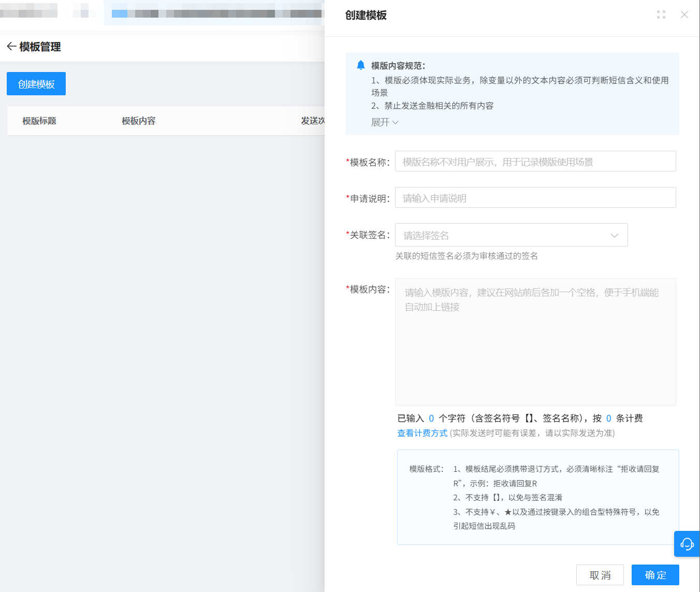Click the bell icon beside 模版内容规范
The height and width of the screenshot is (592, 700).
click(x=361, y=65)
